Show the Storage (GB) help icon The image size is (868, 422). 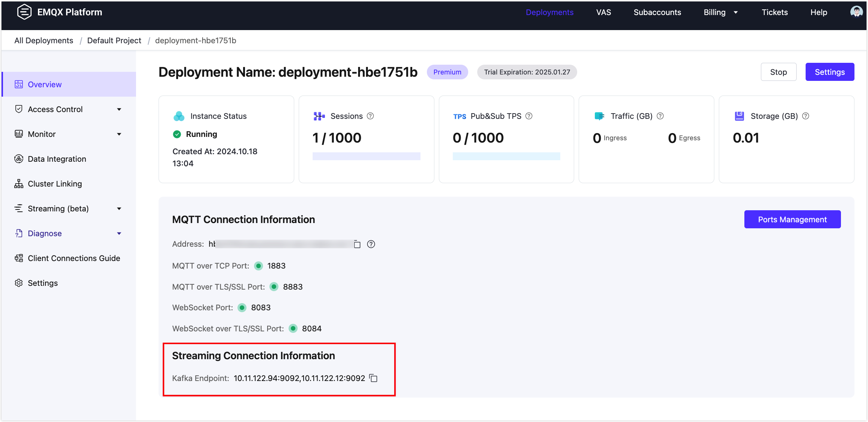click(x=806, y=116)
